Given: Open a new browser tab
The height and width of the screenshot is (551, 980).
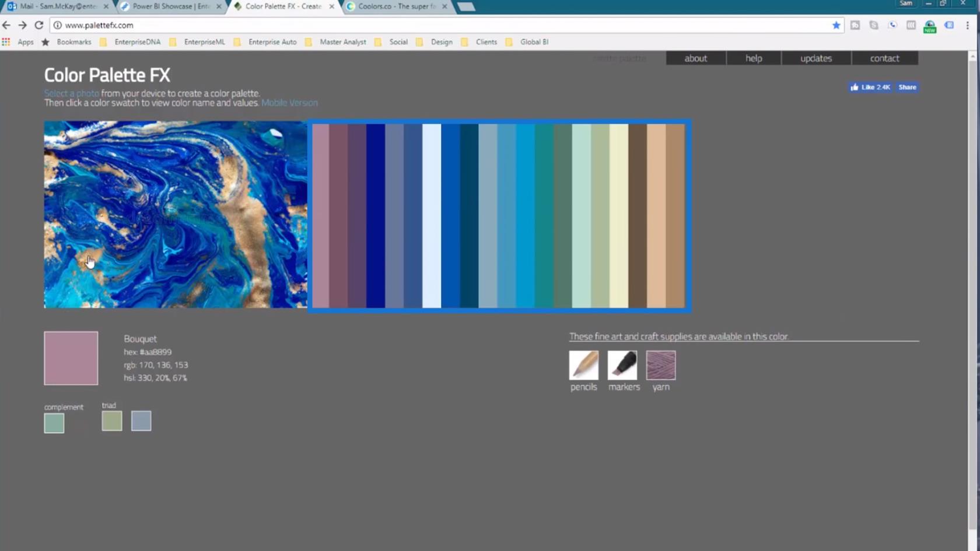Looking at the screenshot, I should point(466,6).
